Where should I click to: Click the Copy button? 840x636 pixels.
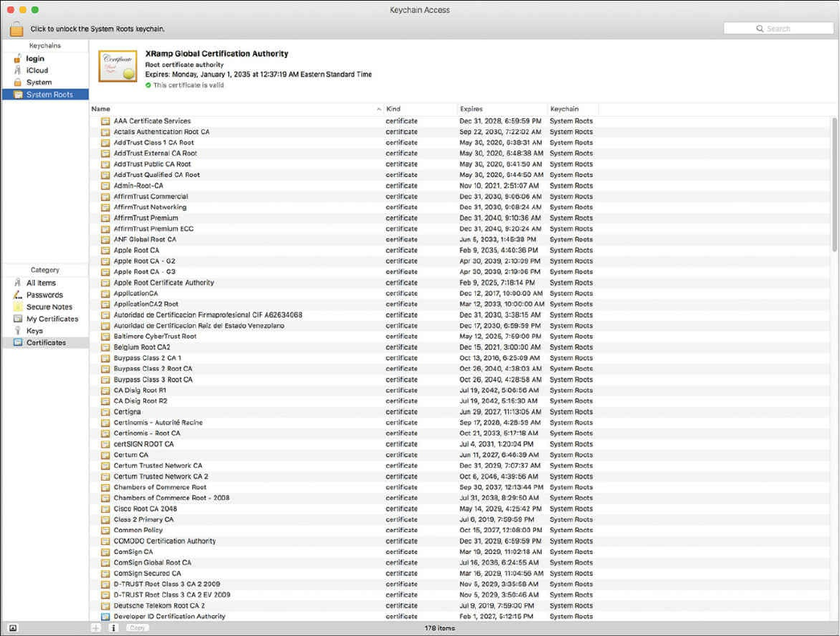click(137, 627)
